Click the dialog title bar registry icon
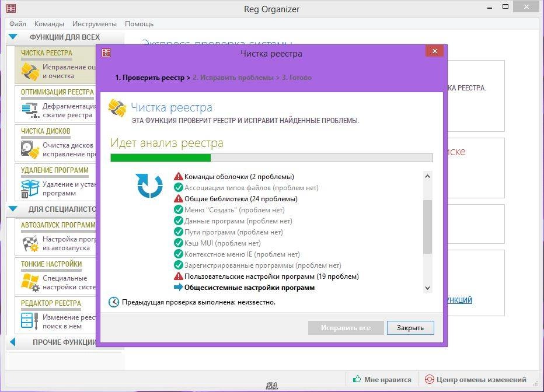This screenshot has width=544, height=392. coord(106,52)
